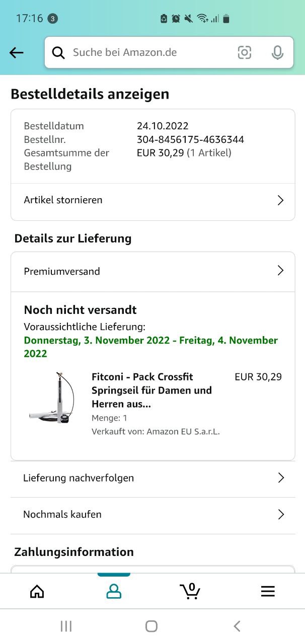The width and height of the screenshot is (305, 644).
Task: Expand the Artikel stornieren chevron
Action: (x=281, y=200)
